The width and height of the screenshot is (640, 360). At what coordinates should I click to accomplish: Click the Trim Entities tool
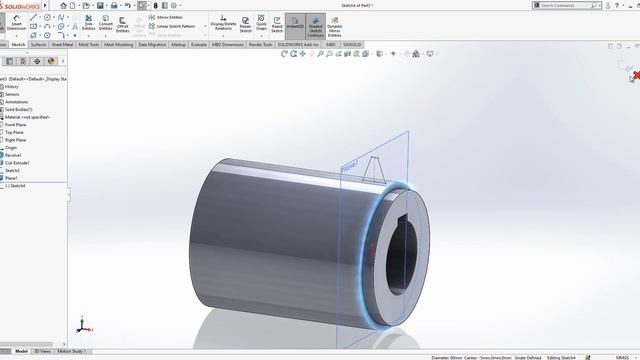88,22
